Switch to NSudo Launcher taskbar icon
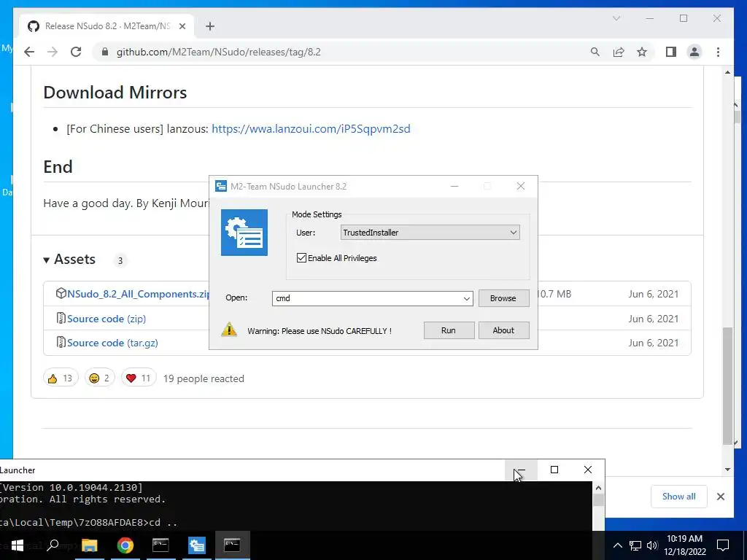Viewport: 747px width, 560px height. (197, 545)
